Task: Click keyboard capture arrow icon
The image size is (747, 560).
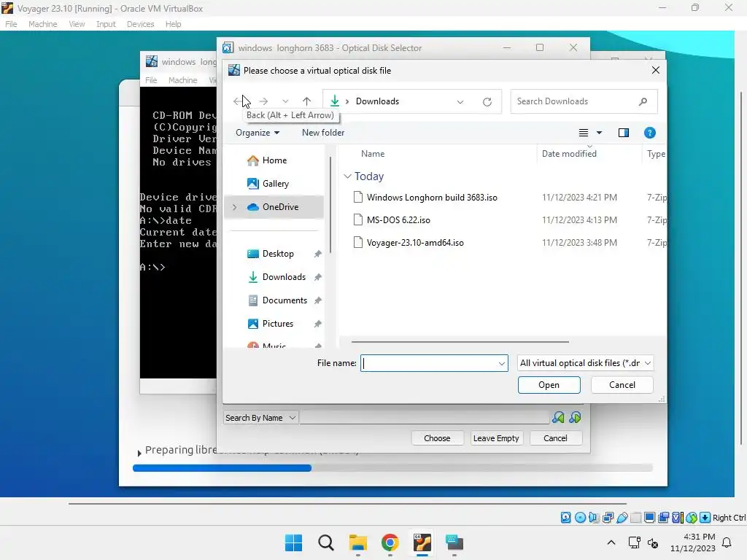Action: 705,517
